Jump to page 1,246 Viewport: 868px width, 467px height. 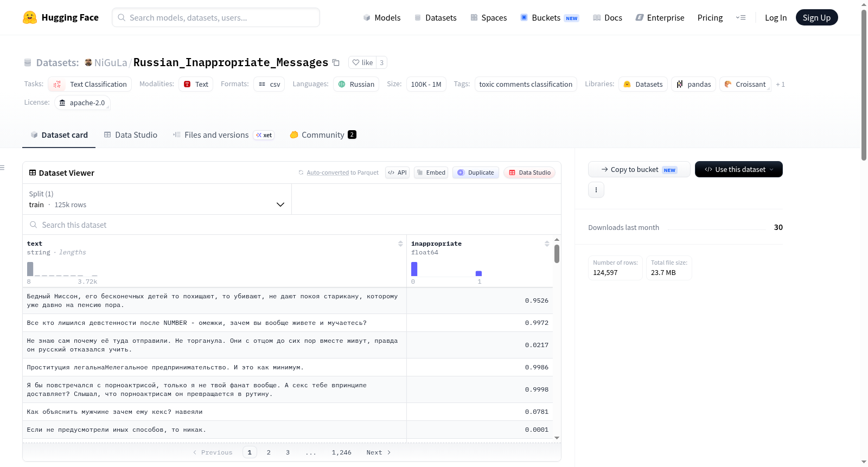tap(341, 452)
